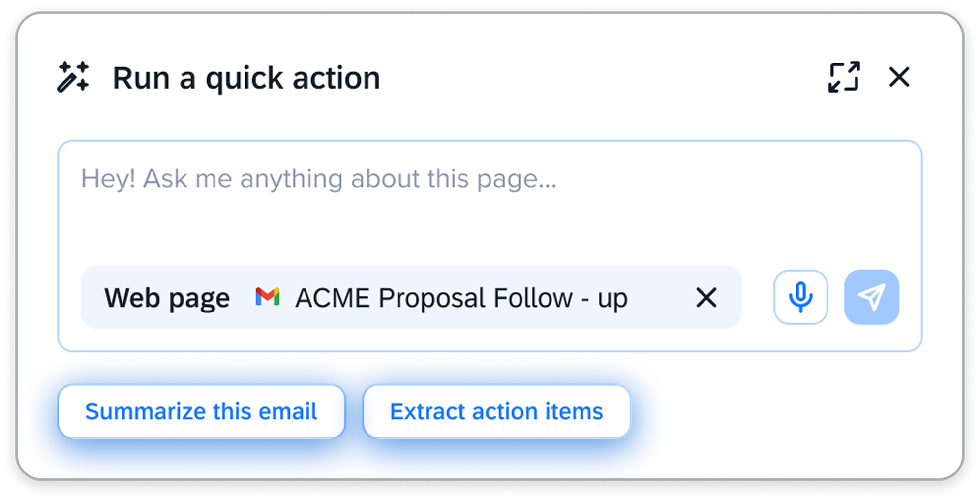Click the "Run a quick action" heading
The width and height of the screenshot is (980, 500).
click(246, 78)
